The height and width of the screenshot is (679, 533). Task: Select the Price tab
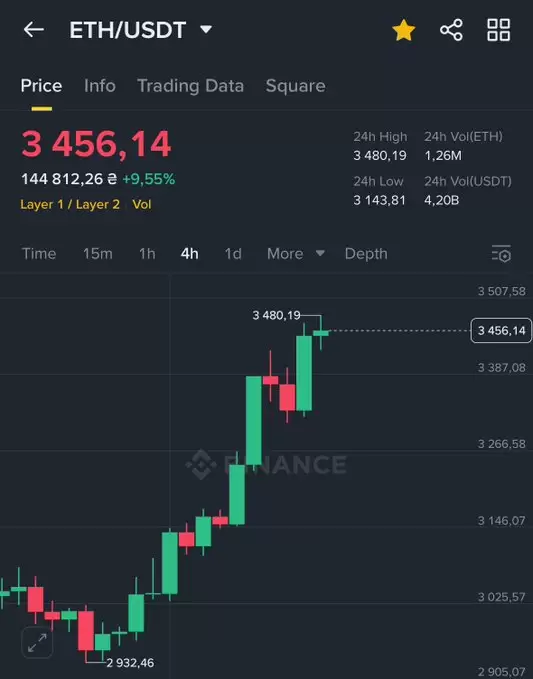(41, 86)
